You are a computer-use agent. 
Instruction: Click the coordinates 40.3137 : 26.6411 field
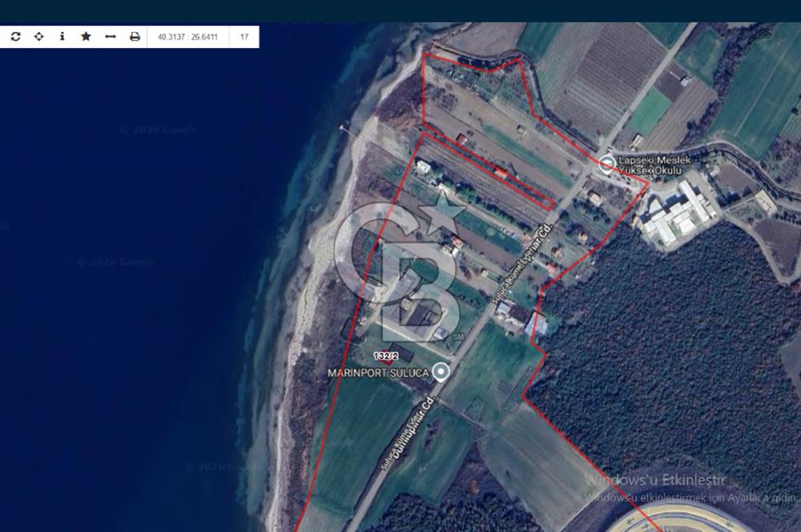(x=187, y=37)
